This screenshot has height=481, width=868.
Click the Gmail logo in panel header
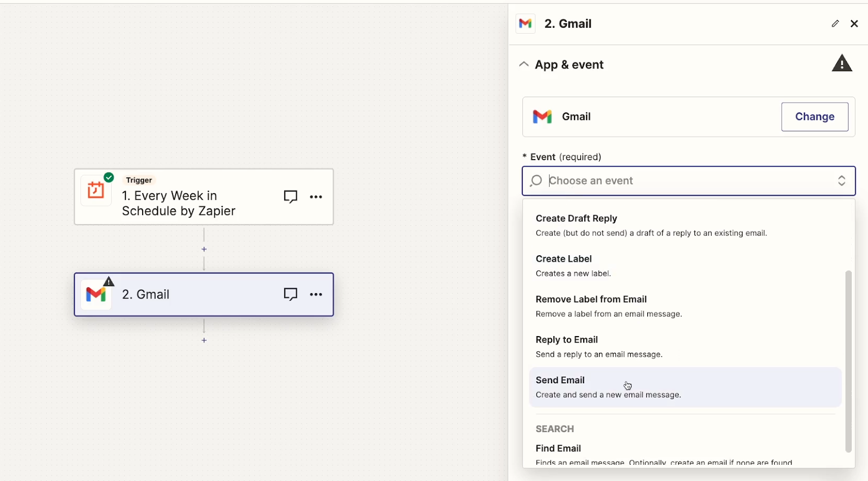tap(525, 23)
